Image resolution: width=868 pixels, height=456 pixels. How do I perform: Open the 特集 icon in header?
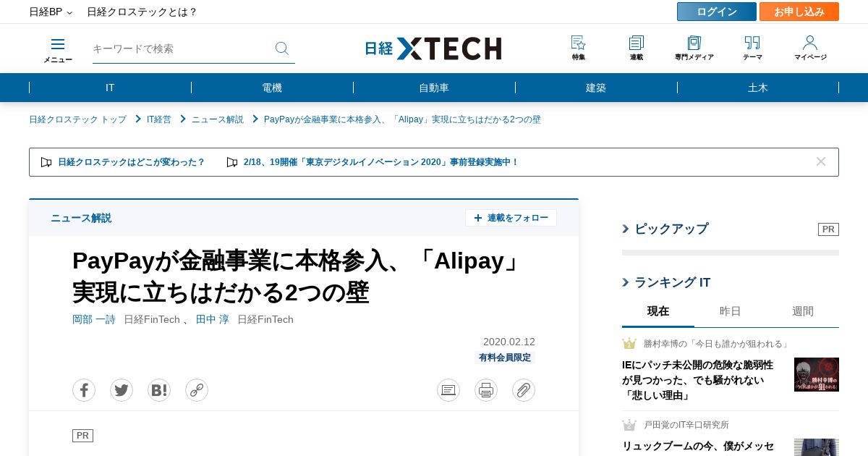pyautogui.click(x=579, y=48)
